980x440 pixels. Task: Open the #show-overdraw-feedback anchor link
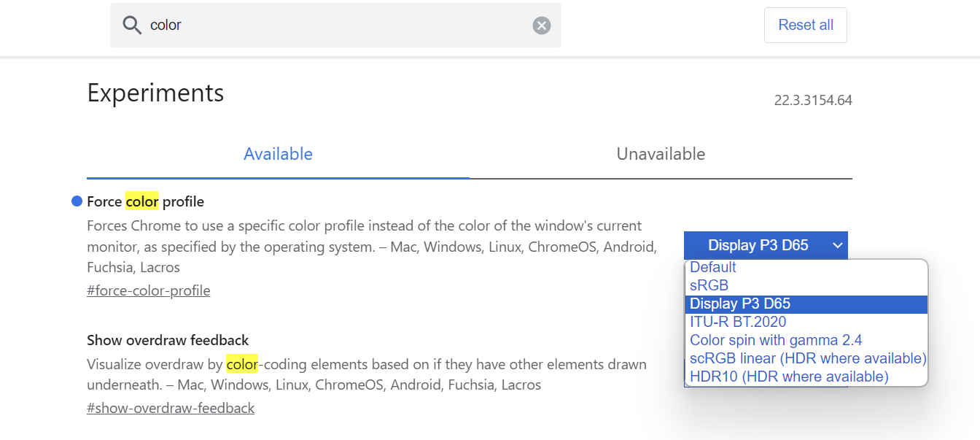171,408
